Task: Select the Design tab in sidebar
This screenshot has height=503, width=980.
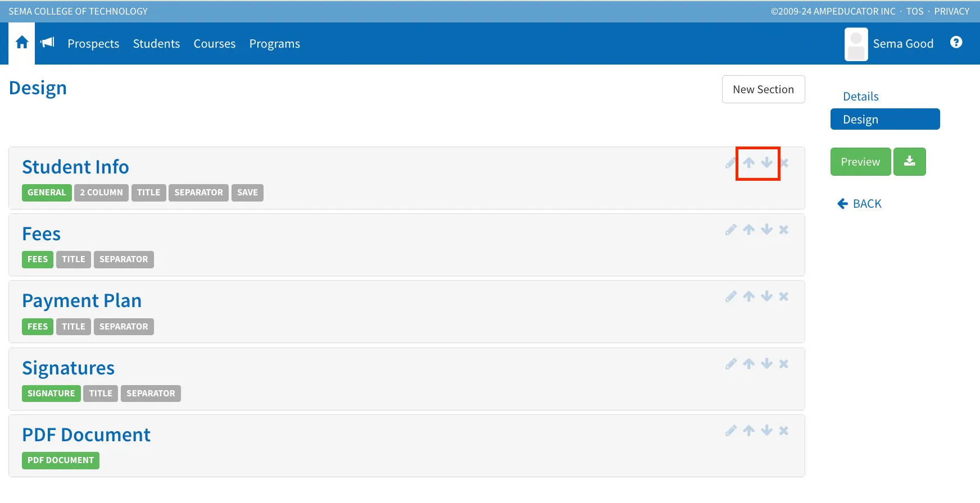Action: click(885, 119)
